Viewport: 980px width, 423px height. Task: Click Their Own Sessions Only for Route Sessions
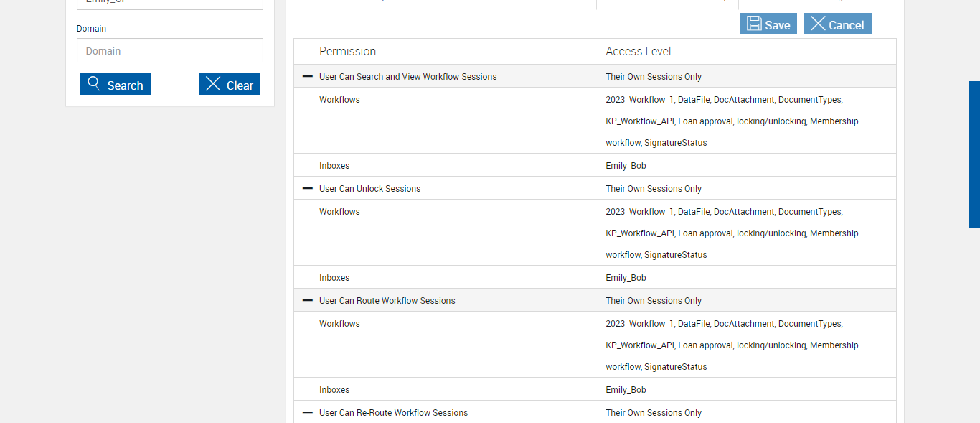click(x=653, y=301)
